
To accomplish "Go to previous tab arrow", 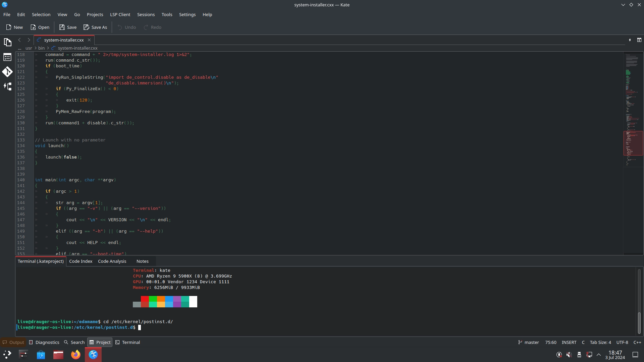I will [19, 40].
